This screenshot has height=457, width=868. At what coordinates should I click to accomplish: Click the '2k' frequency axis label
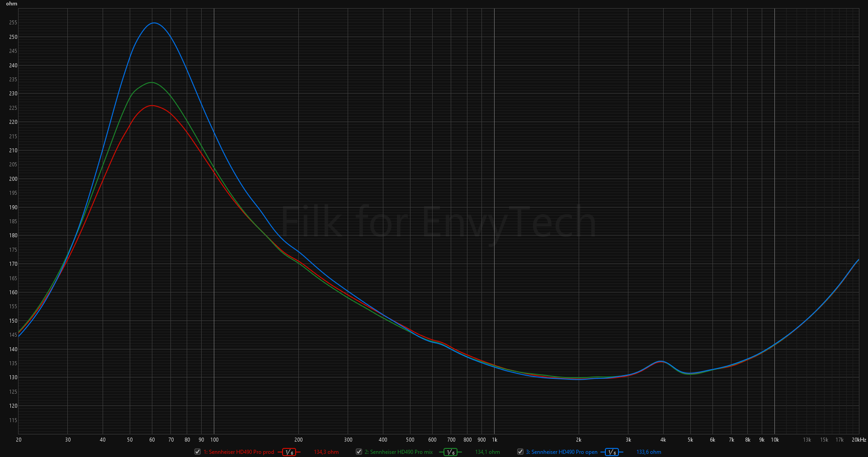coord(579,440)
